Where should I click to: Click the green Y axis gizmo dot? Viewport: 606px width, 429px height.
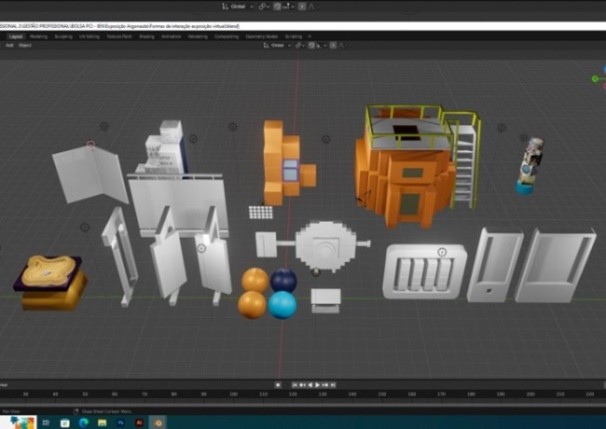tap(594, 77)
